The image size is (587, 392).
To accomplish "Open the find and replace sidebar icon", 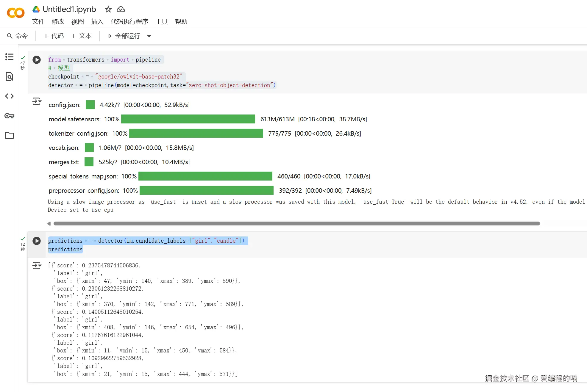I will coord(9,76).
